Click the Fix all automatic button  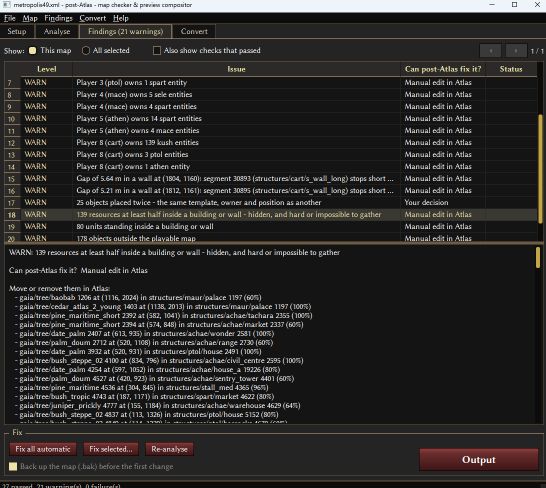pos(43,449)
